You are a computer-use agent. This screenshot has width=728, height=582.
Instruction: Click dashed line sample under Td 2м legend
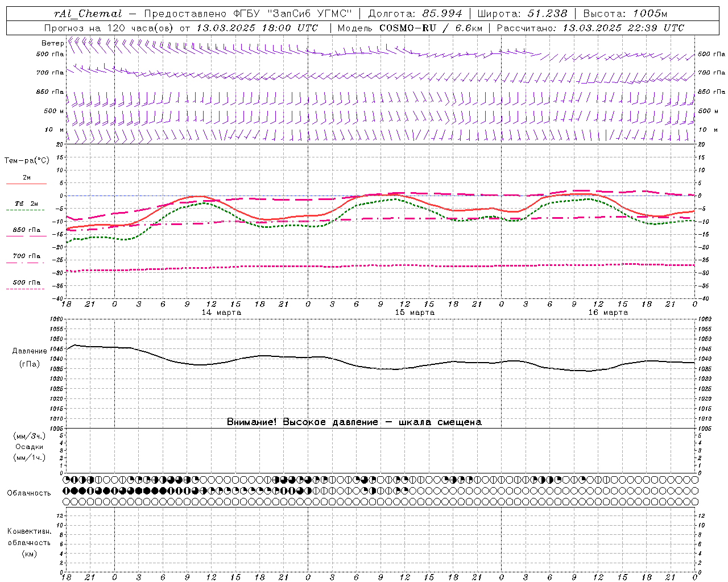pyautogui.click(x=26, y=210)
